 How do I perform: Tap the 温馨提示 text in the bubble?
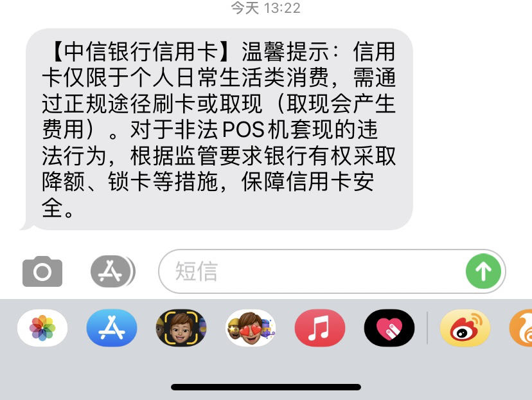(x=285, y=51)
